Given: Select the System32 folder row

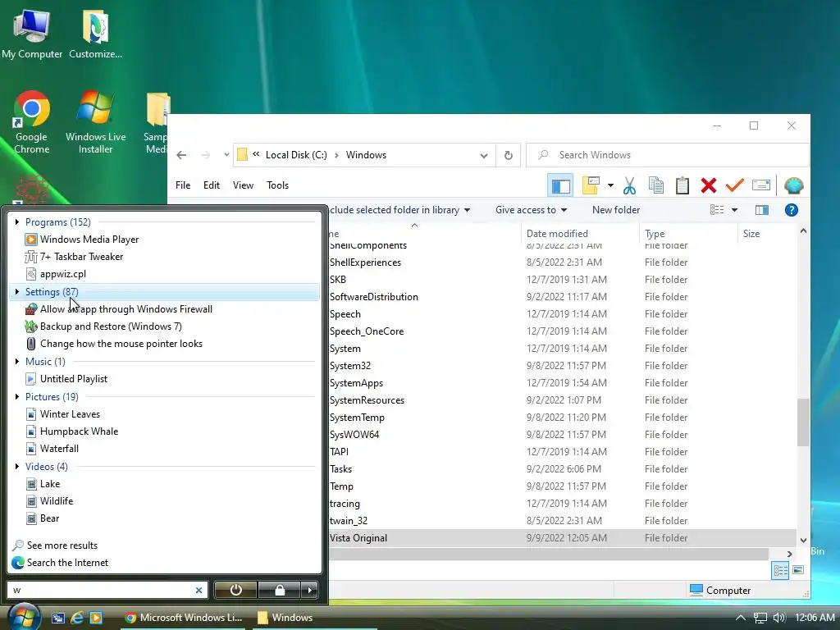Looking at the screenshot, I should 563,366.
